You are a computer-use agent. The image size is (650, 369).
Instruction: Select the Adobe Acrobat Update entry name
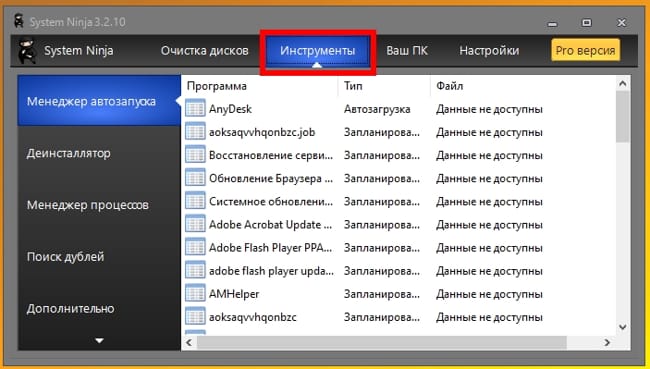pos(271,225)
